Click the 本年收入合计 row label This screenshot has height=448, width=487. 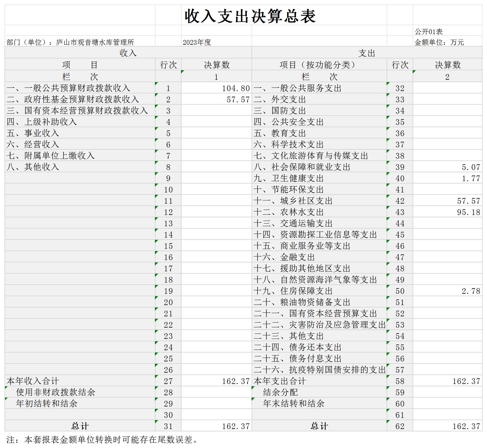coord(33,381)
